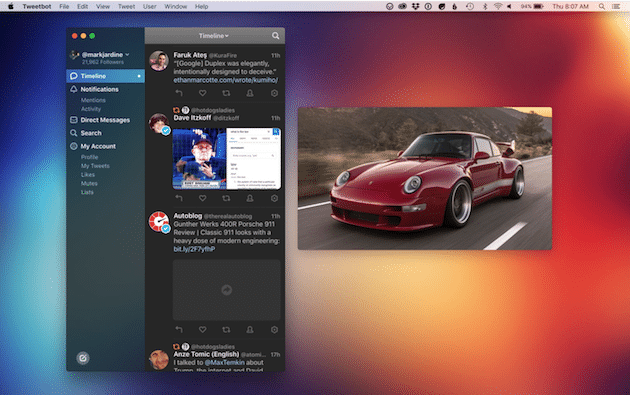Reply to Faruk Ateş tweet
Screen dimensions: 630x395
[x=179, y=93]
